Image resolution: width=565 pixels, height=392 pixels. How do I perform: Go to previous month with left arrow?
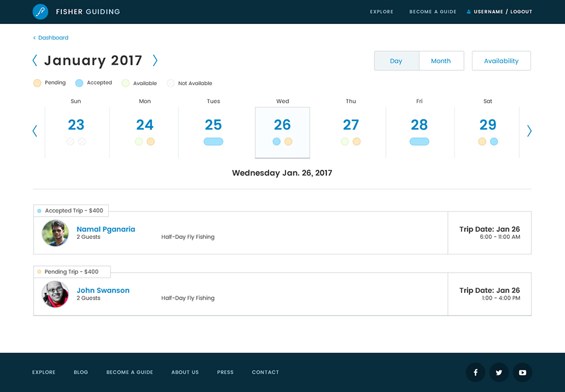point(35,61)
